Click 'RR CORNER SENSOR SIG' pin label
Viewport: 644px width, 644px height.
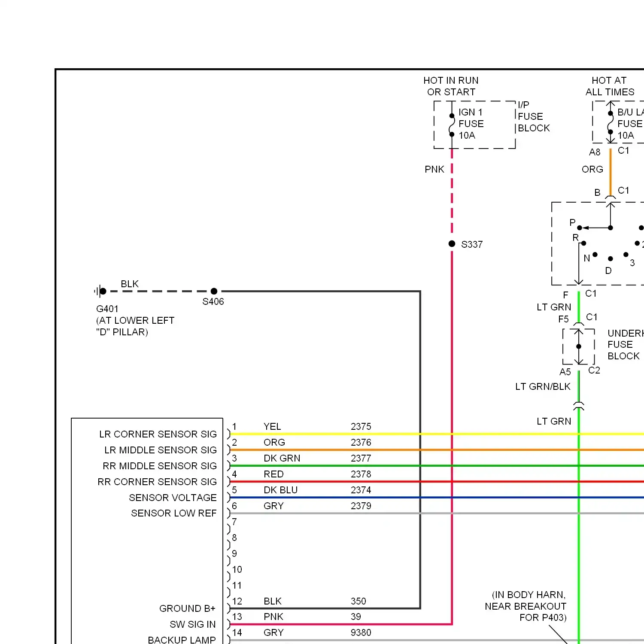[157, 482]
